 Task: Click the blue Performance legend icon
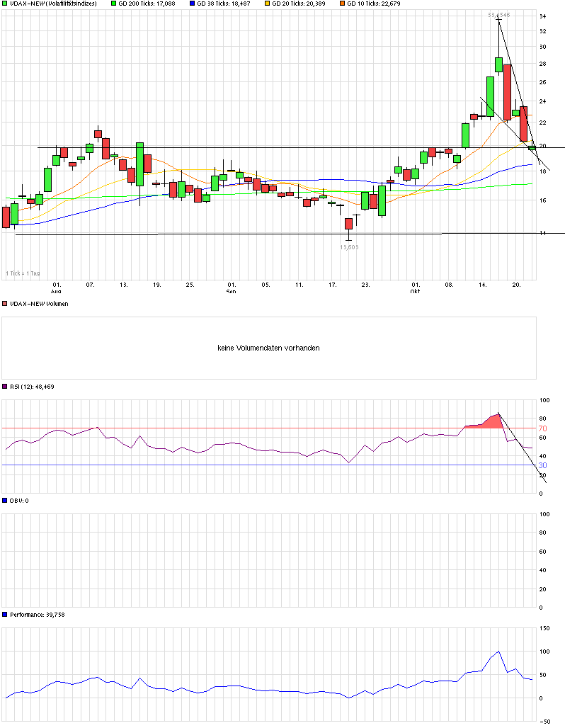click(x=5, y=614)
